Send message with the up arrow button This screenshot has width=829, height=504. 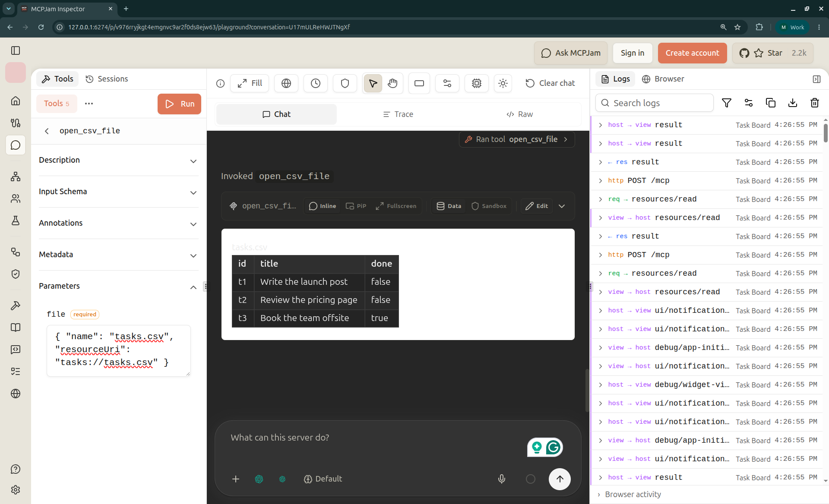[x=560, y=479]
